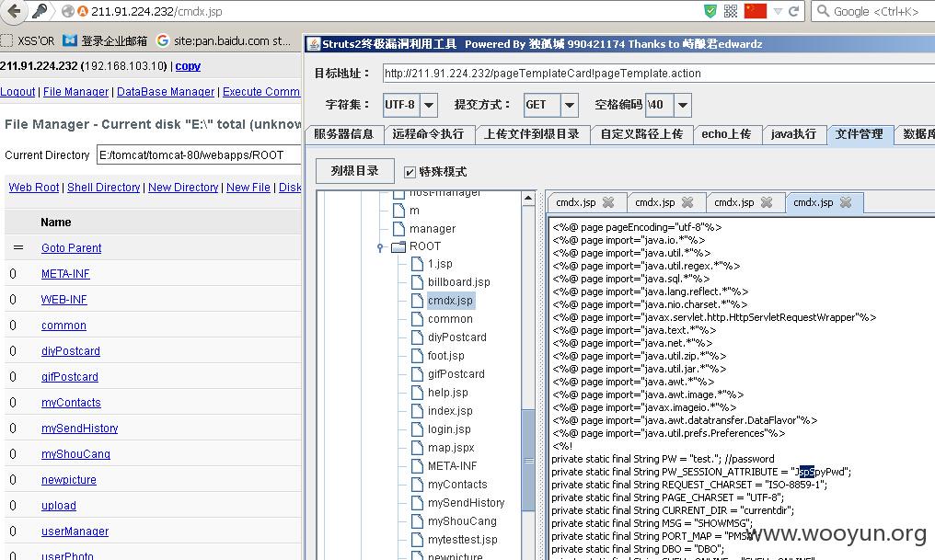Switch to the echo上传 tab

tap(726, 134)
